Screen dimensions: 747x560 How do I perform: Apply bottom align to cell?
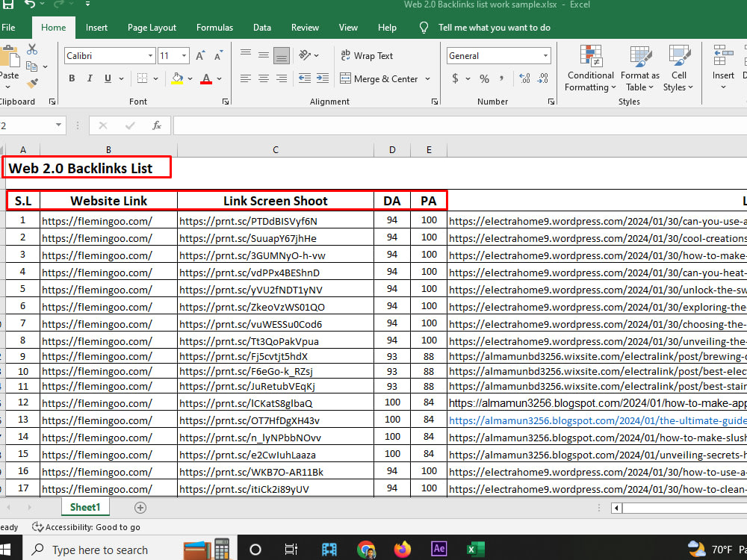tap(282, 56)
